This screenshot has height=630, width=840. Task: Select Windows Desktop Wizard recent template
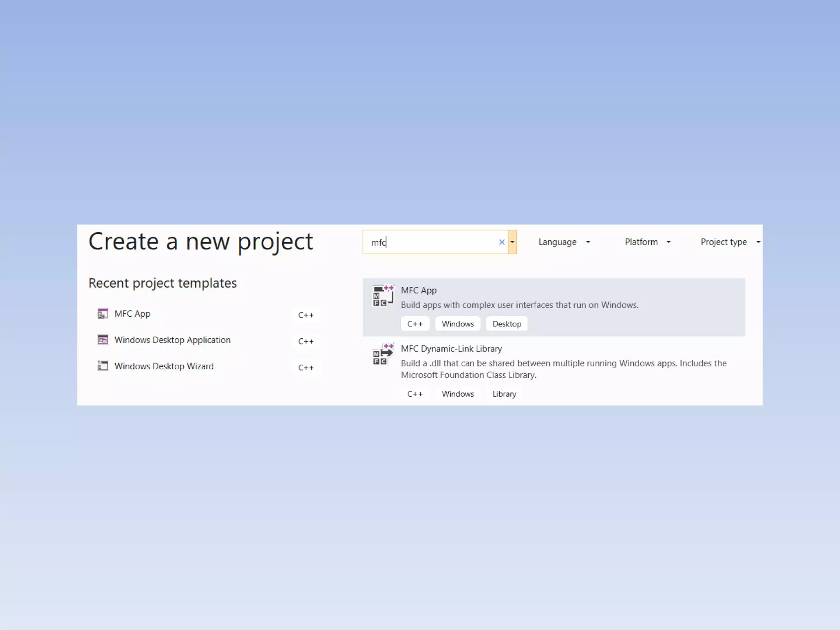[x=164, y=366]
